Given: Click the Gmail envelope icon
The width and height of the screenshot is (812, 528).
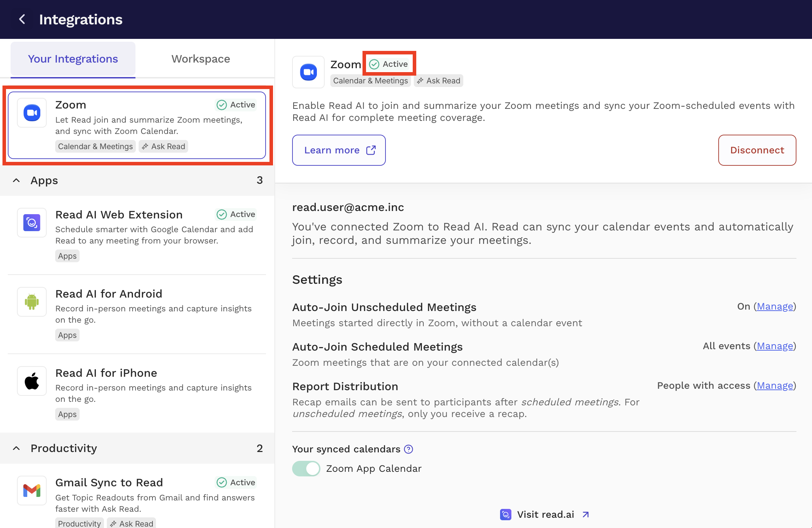Looking at the screenshot, I should click(32, 491).
